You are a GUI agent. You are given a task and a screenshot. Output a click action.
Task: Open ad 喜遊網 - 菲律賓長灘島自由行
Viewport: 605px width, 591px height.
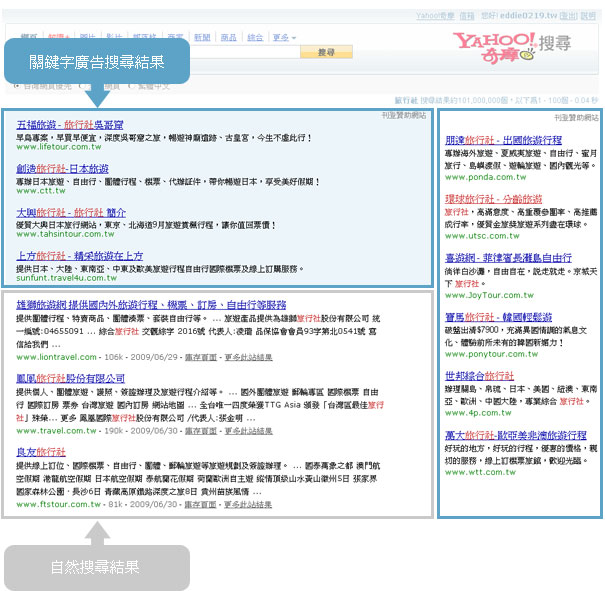click(508, 258)
